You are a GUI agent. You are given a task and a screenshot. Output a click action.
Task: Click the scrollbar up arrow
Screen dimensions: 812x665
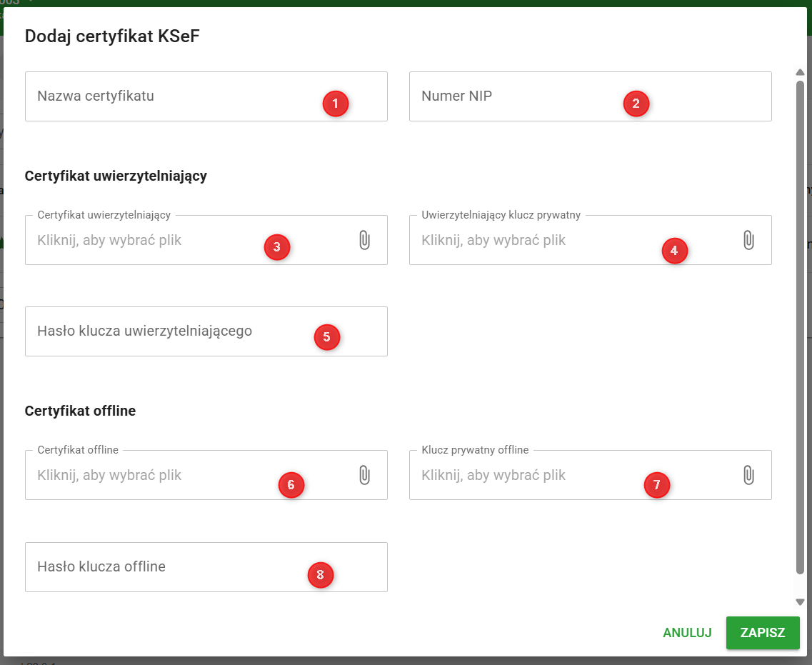click(x=800, y=72)
